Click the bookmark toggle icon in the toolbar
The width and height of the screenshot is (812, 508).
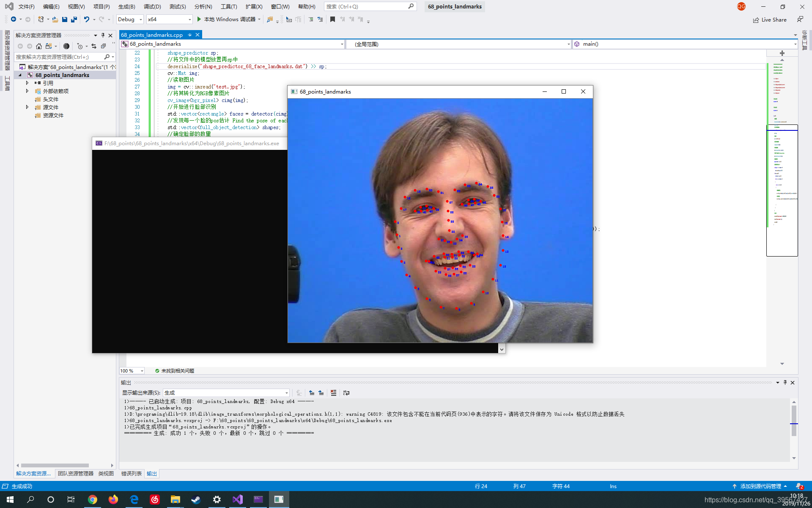[x=332, y=19]
